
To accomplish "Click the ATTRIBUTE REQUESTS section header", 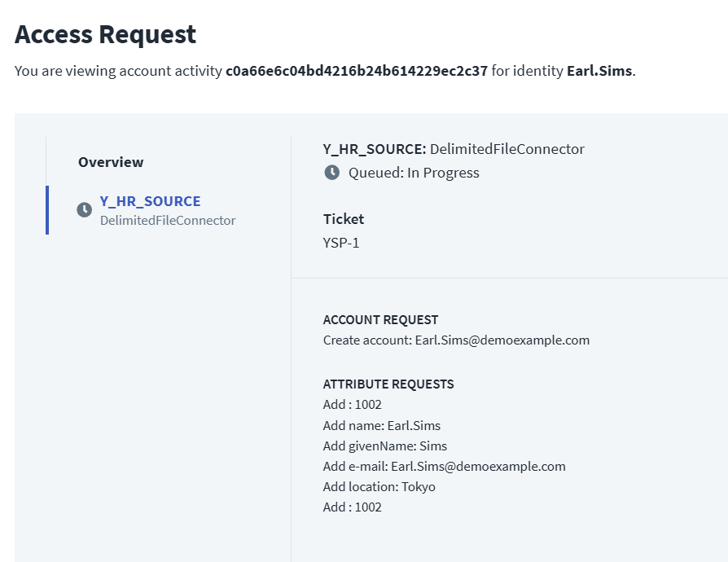I will pos(388,384).
